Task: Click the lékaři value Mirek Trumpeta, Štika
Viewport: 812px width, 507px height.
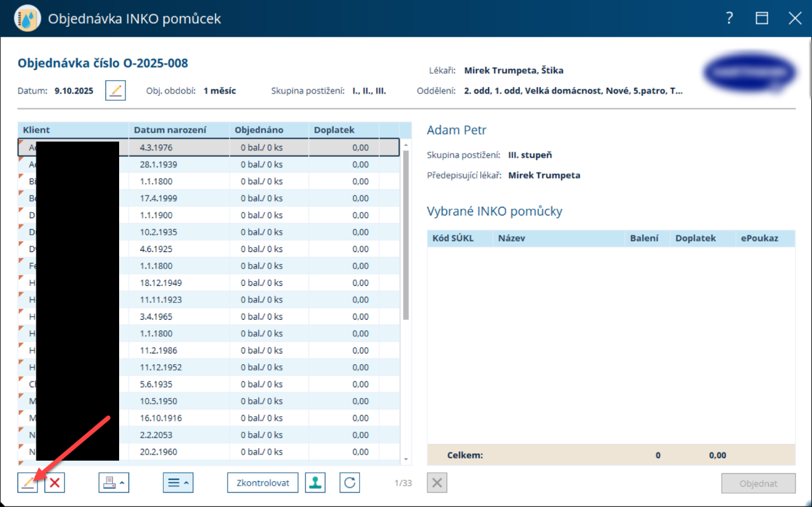Action: point(514,70)
